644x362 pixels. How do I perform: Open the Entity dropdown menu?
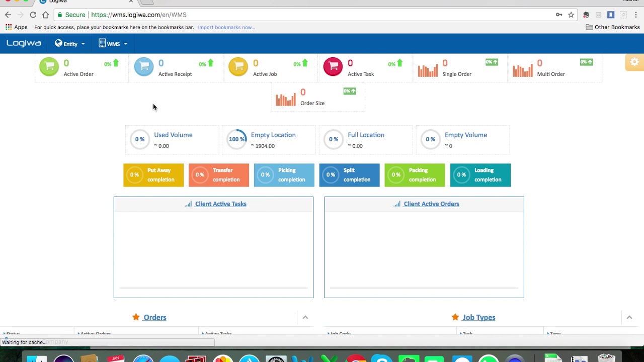click(x=70, y=44)
